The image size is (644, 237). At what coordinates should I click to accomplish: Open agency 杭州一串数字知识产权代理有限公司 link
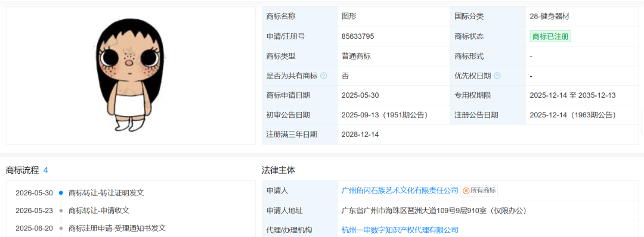(x=400, y=230)
